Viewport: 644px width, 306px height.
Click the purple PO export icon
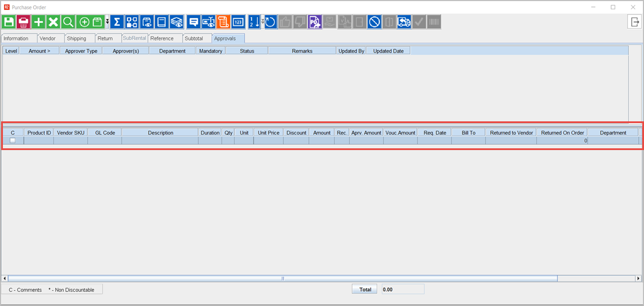click(315, 22)
